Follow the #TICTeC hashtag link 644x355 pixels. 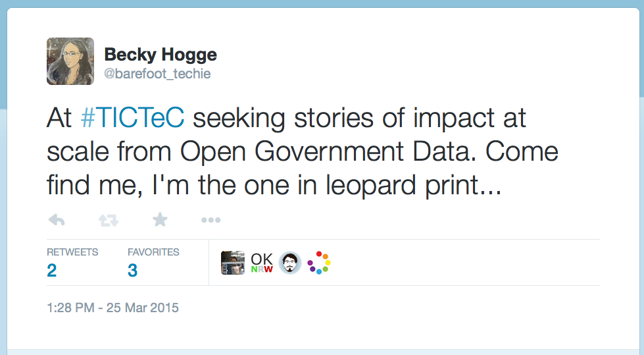coord(132,119)
